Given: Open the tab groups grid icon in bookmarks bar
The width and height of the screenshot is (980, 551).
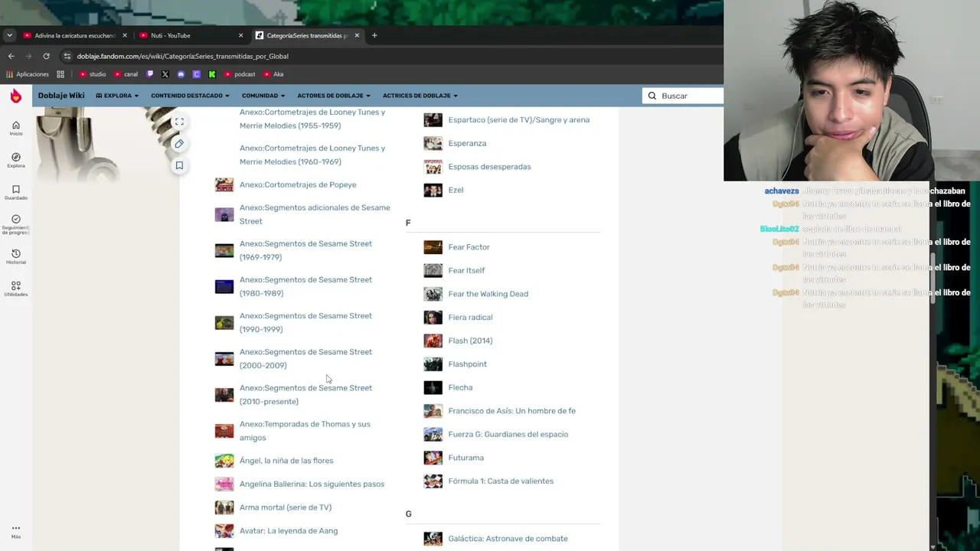Looking at the screenshot, I should [60, 74].
